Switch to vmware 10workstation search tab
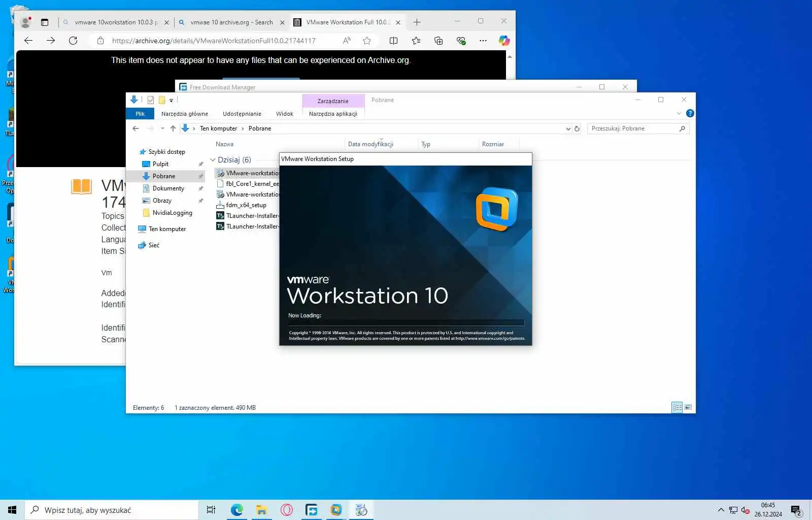This screenshot has height=520, width=812. pos(116,22)
